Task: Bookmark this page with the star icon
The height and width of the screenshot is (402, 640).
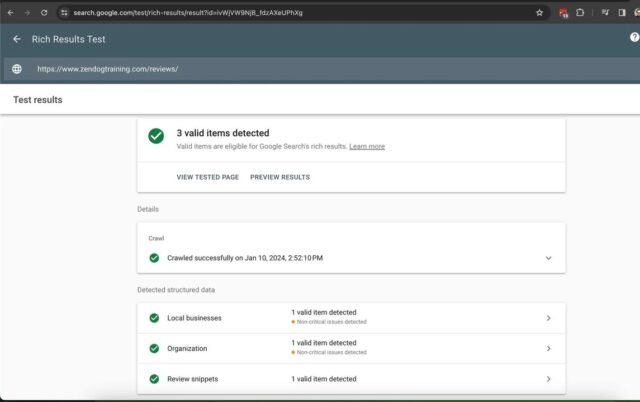Action: point(540,12)
